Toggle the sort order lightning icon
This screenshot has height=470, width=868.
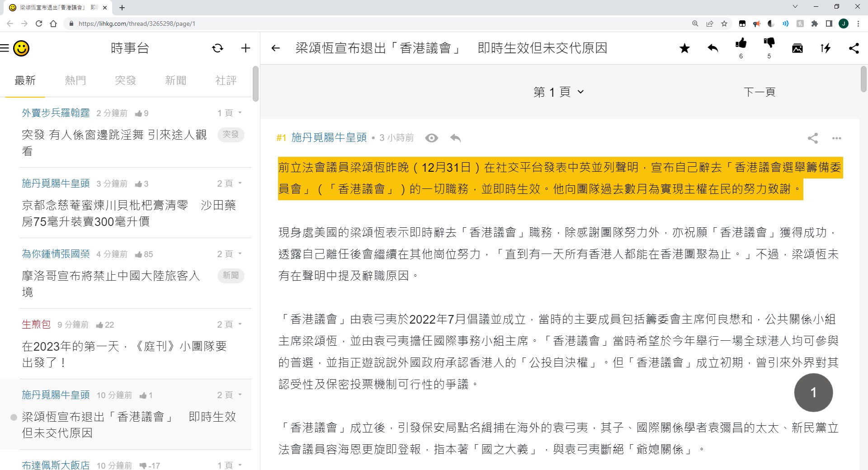click(826, 48)
